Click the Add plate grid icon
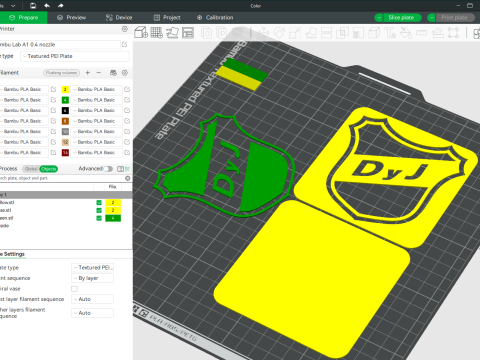480x360 pixels. [x=157, y=33]
